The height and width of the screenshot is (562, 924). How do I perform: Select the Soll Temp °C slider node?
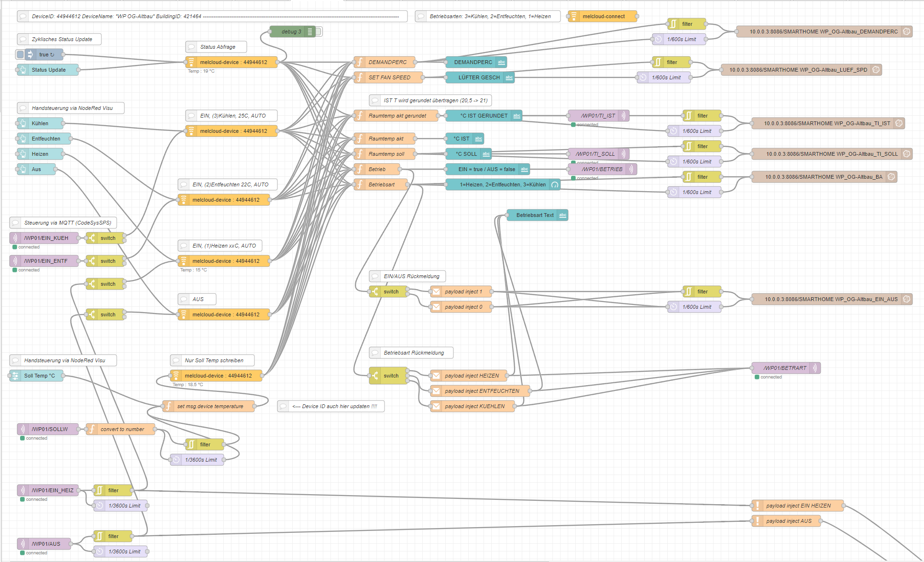coord(40,376)
